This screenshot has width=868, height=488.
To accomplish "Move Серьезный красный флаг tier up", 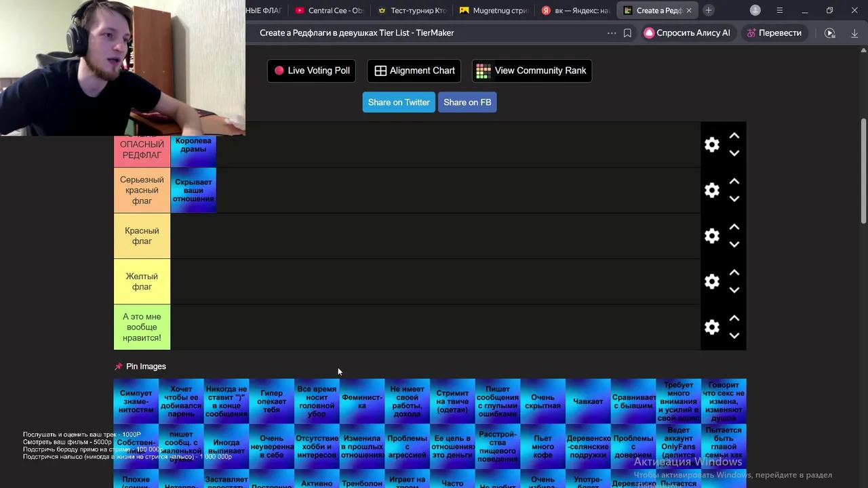I will (x=734, y=182).
